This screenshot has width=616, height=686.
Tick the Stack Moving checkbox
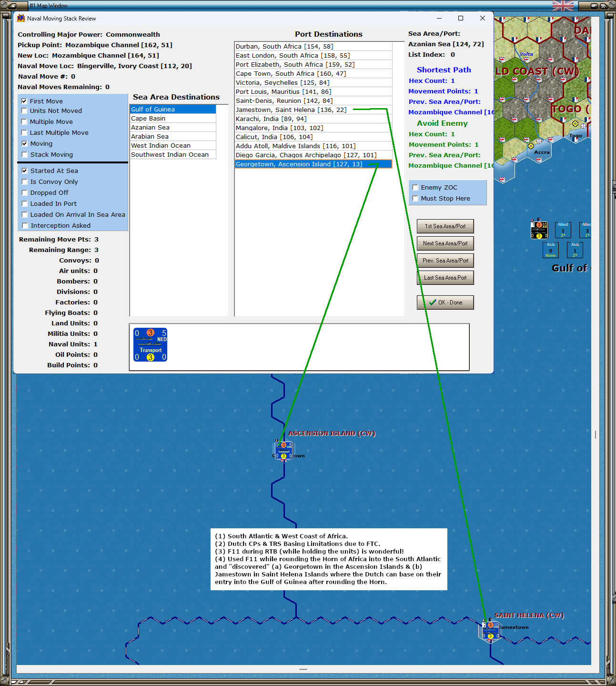point(24,154)
